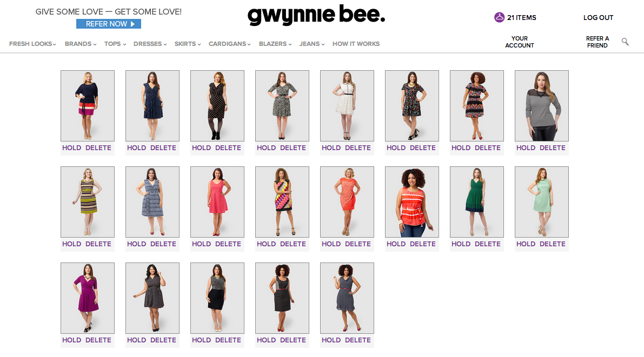Click the arrow on Refer Now button
Screen dimensions: 644x357
tap(132, 24)
